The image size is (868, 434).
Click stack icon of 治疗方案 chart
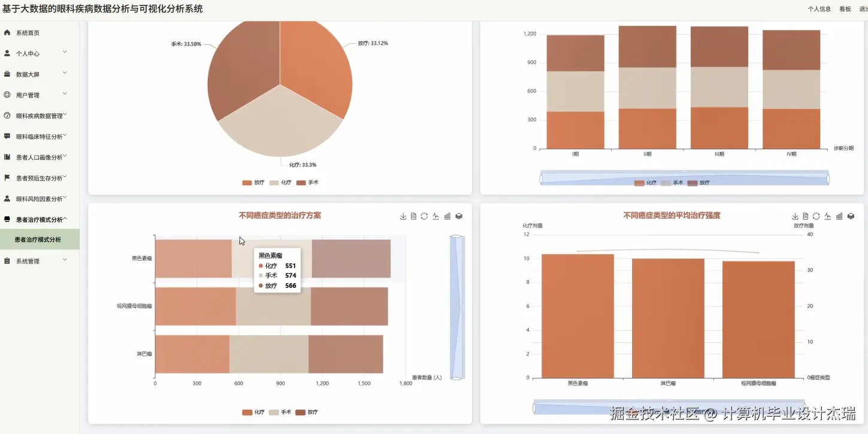[x=459, y=216]
